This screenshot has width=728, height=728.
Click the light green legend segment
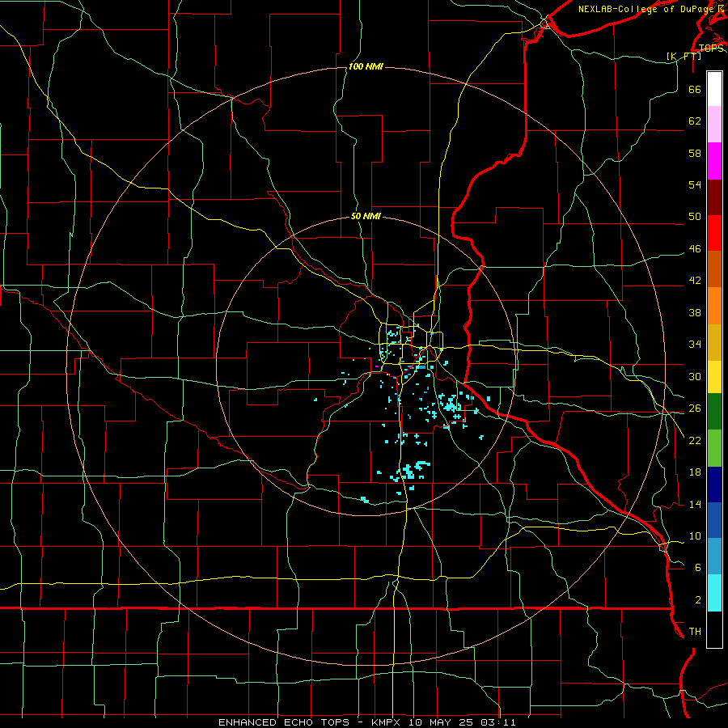click(714, 448)
